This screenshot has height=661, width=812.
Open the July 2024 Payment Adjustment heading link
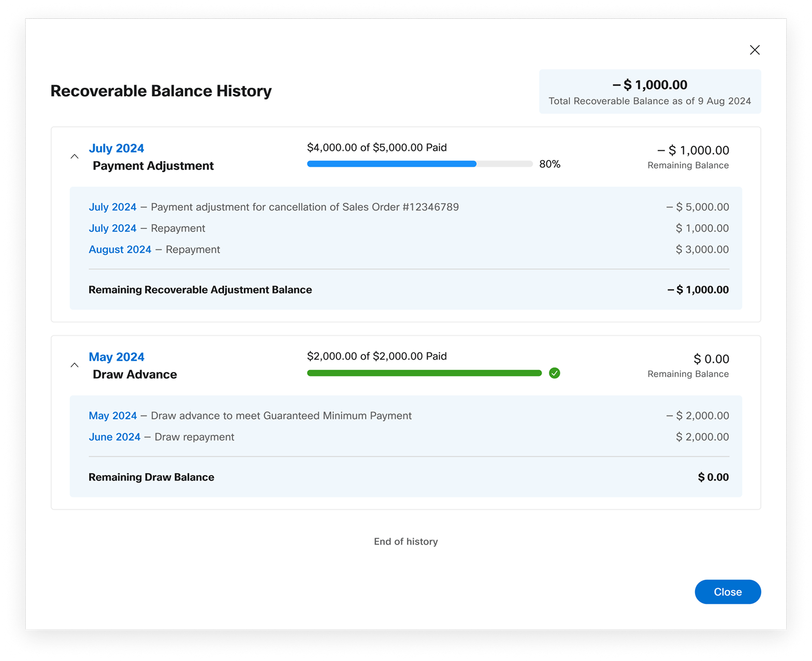click(x=117, y=148)
